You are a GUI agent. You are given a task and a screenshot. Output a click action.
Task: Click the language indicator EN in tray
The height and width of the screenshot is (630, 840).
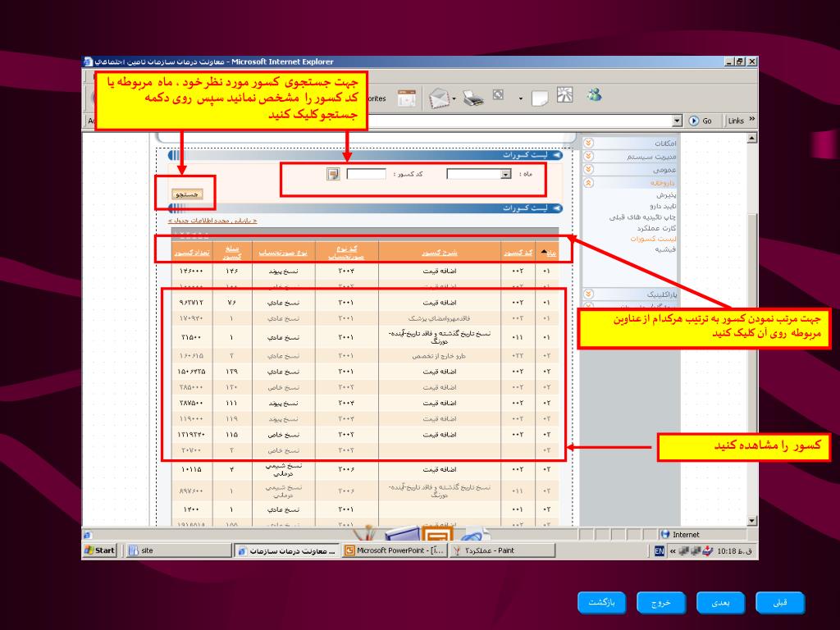(x=659, y=550)
